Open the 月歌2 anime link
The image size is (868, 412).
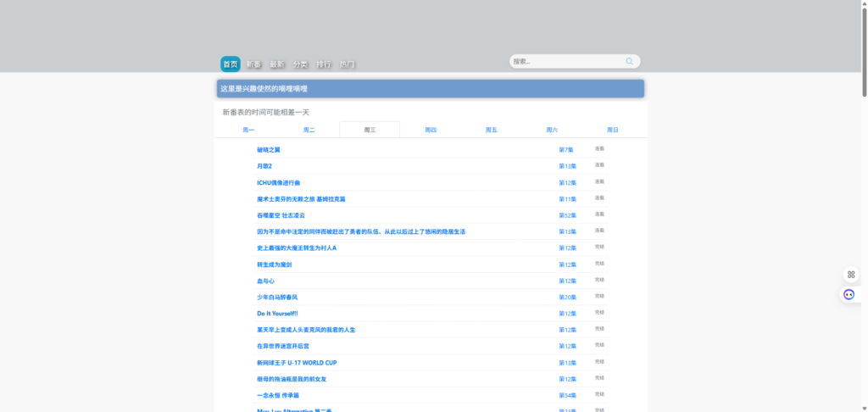click(264, 166)
